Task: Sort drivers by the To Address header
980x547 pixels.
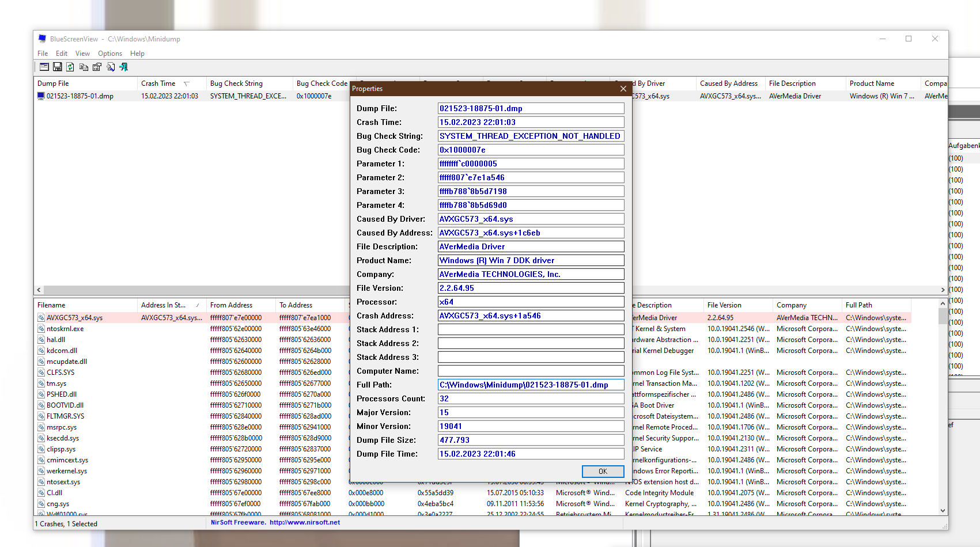Action: click(x=310, y=305)
